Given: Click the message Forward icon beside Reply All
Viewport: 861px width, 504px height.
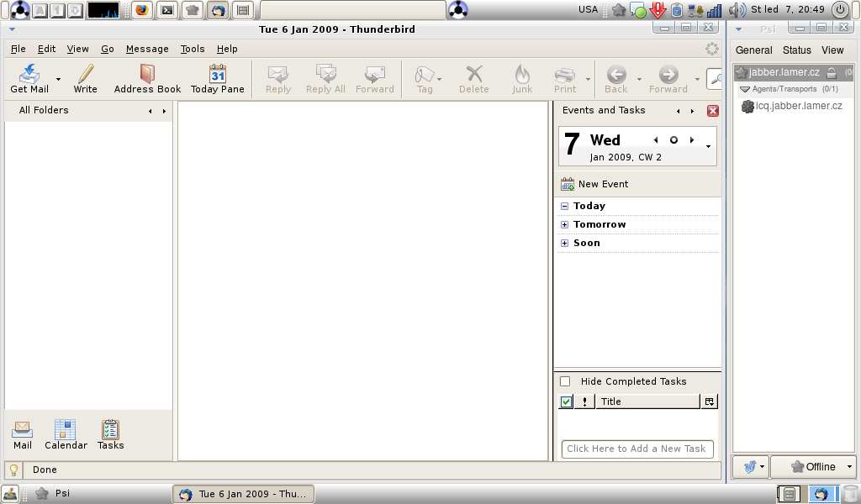Looking at the screenshot, I should pyautogui.click(x=375, y=74).
